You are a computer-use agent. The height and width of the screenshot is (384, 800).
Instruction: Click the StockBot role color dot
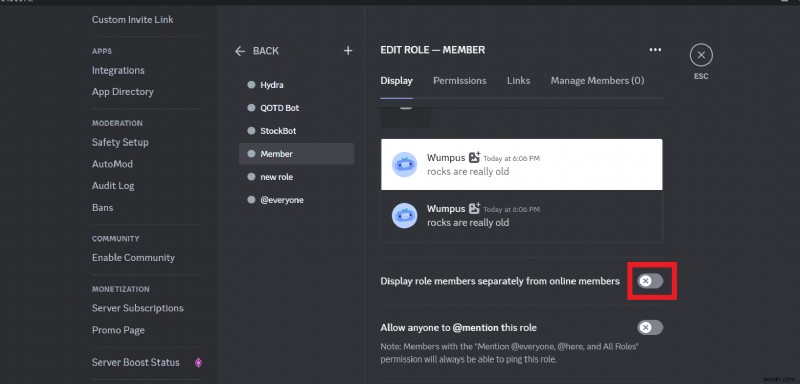pyautogui.click(x=251, y=131)
